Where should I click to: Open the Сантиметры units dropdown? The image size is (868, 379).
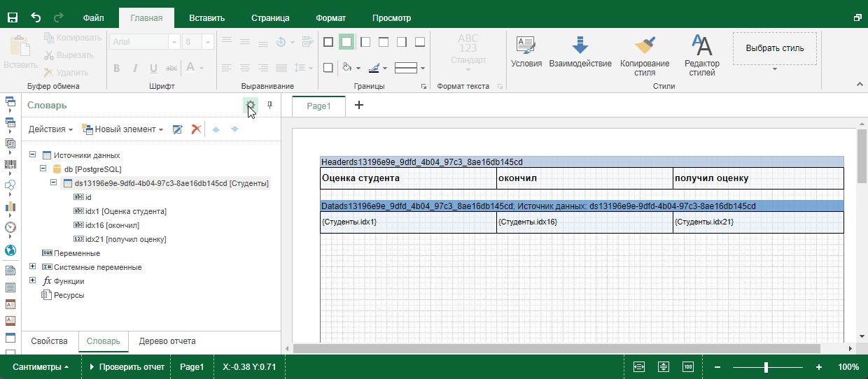[x=41, y=367]
